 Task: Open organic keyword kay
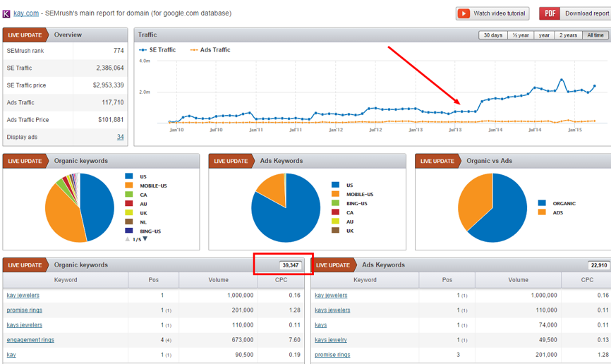11,354
